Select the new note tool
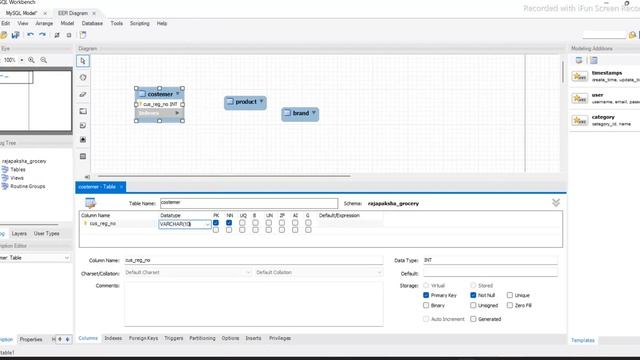 click(x=83, y=125)
